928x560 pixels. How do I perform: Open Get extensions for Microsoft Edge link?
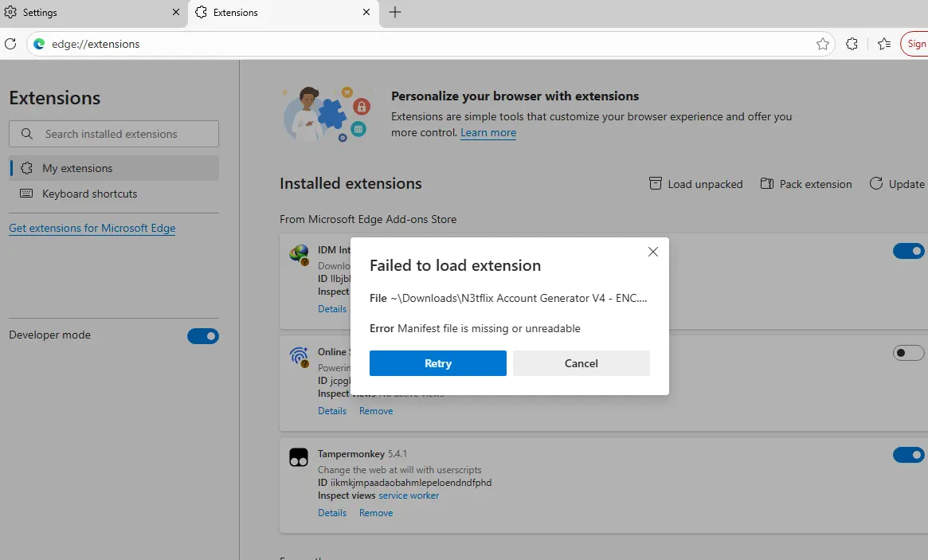click(92, 228)
